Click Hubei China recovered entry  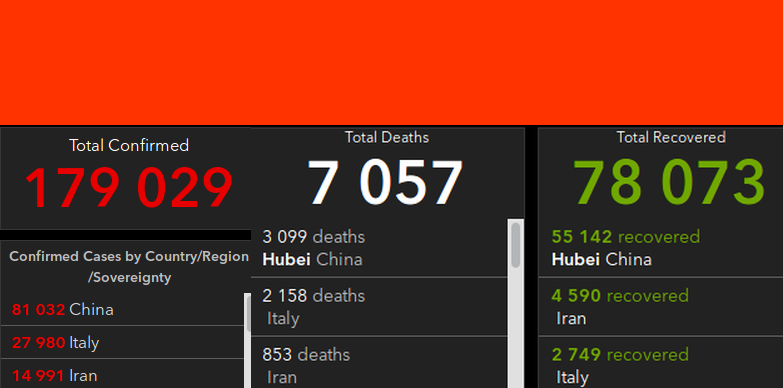pyautogui.click(x=661, y=248)
